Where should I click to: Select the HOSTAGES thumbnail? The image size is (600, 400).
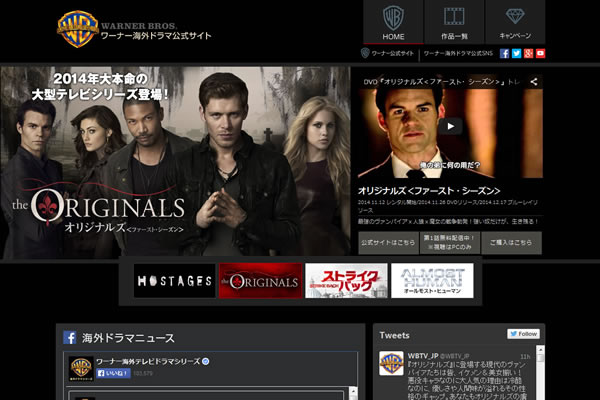(175, 281)
